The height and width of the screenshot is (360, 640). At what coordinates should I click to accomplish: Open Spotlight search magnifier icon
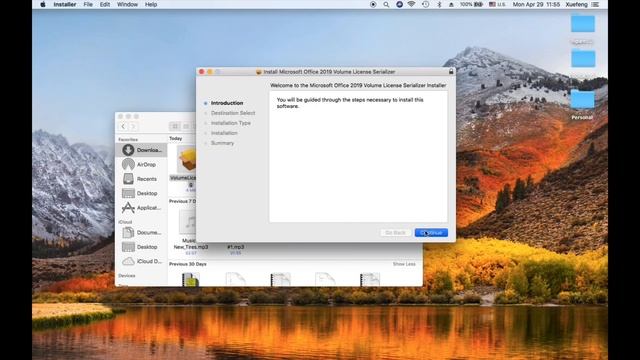[386, 4]
